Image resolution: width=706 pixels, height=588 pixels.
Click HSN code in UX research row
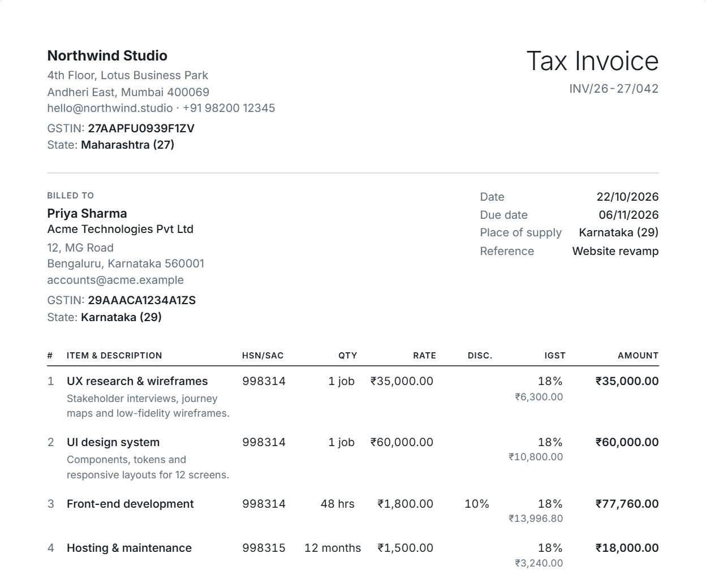click(x=264, y=381)
